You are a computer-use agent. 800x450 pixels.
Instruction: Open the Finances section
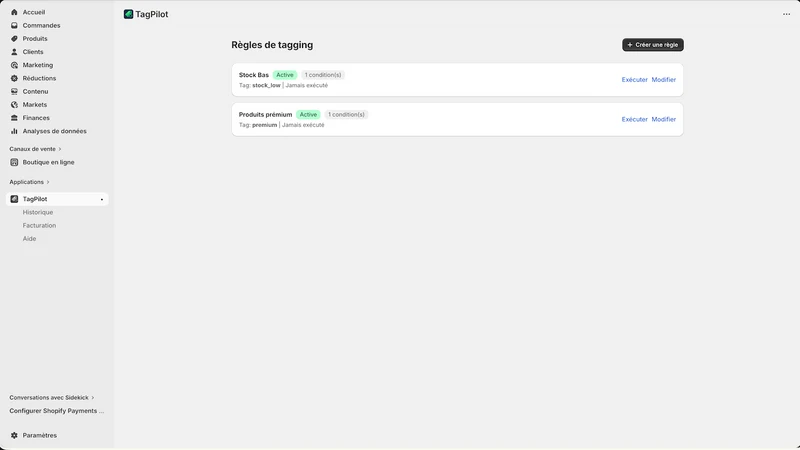point(36,118)
